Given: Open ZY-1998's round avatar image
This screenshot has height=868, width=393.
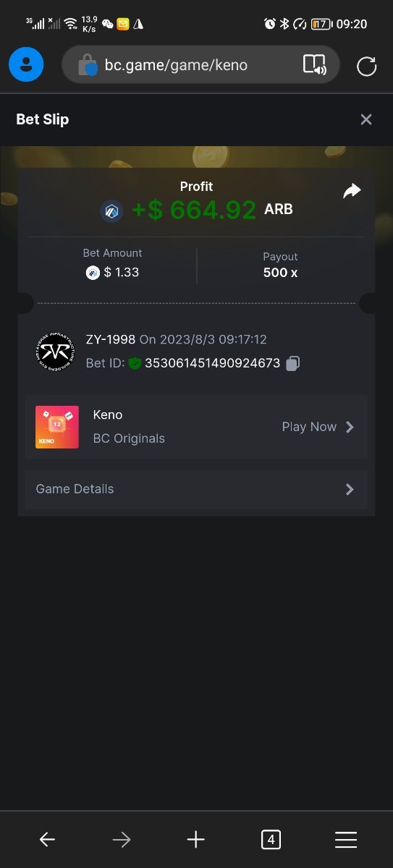Looking at the screenshot, I should (x=54, y=351).
